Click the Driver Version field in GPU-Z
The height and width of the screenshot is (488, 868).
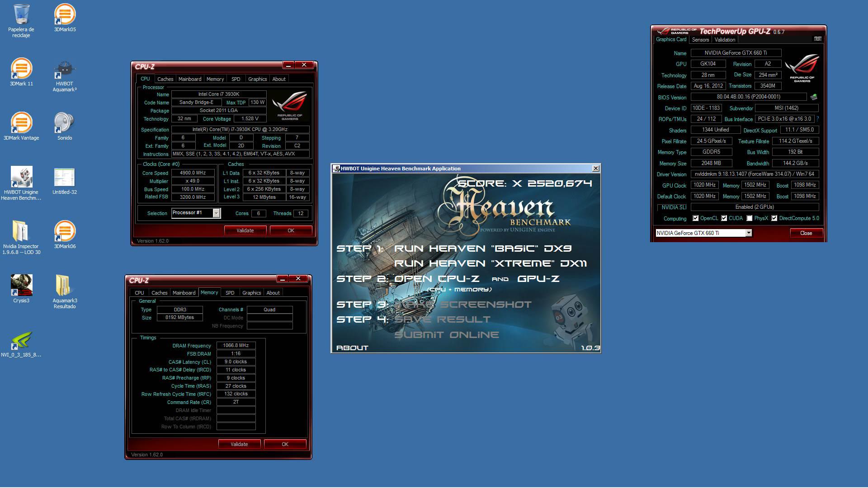click(754, 174)
